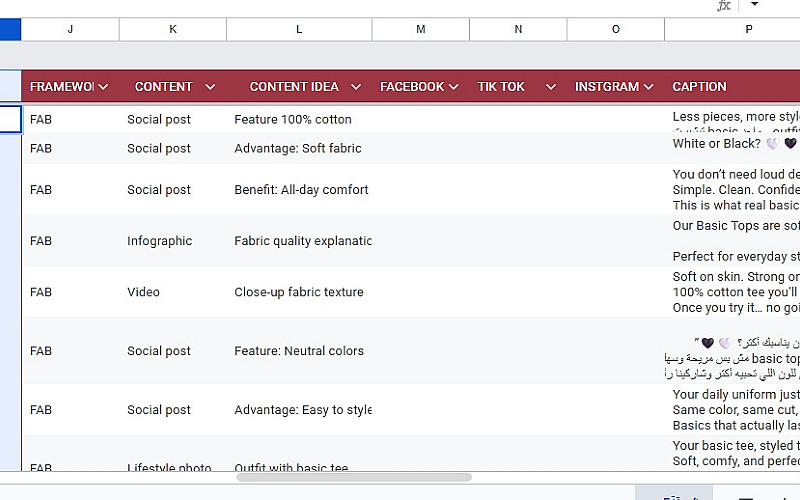
Task: Select column K header
Action: coord(173,30)
